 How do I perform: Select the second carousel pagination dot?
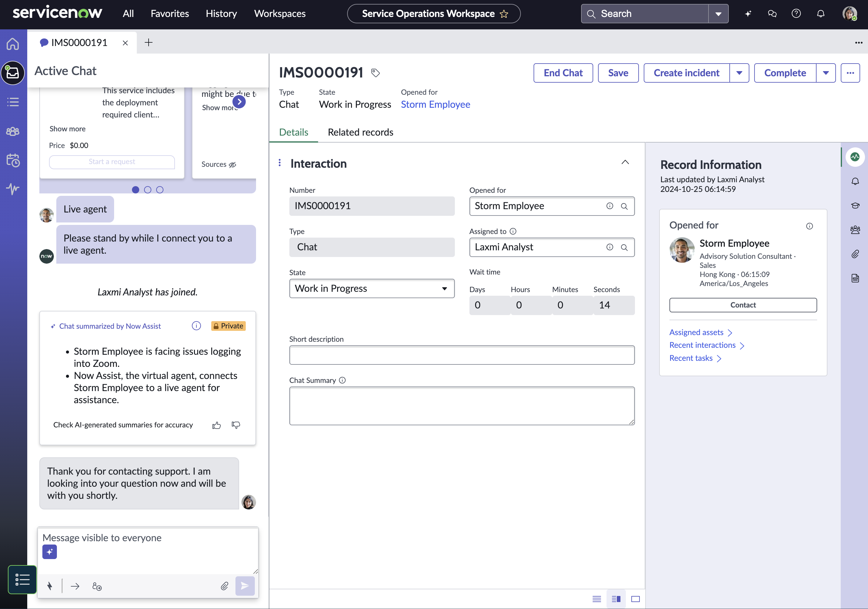pyautogui.click(x=147, y=189)
